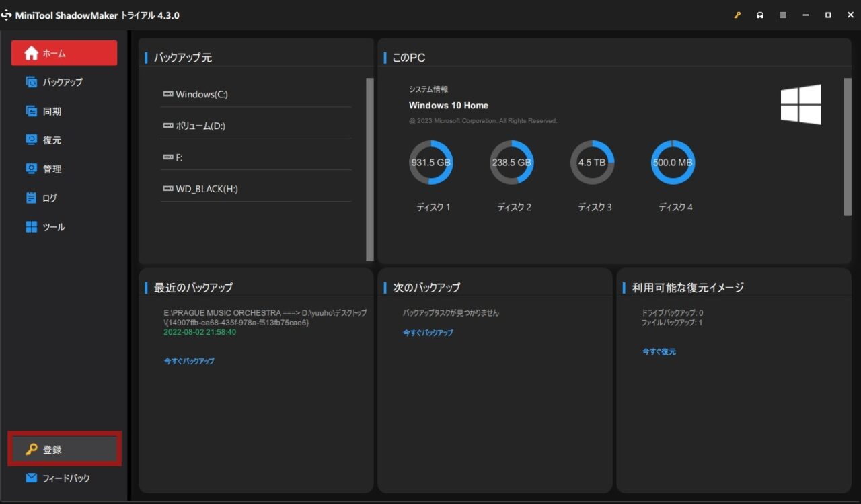Viewport: 861px width, 504px height.
Task: Click the ディスク 2 usage ring 238.5 GB
Action: coord(512,163)
